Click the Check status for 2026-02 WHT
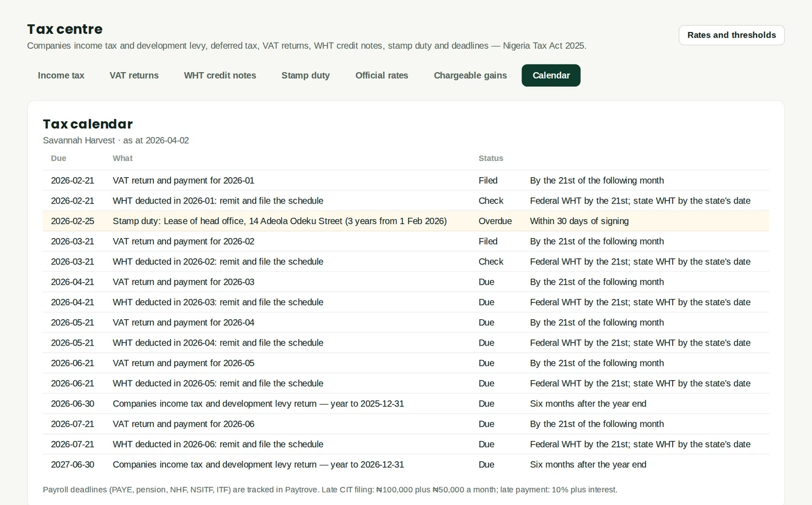 pyautogui.click(x=491, y=262)
